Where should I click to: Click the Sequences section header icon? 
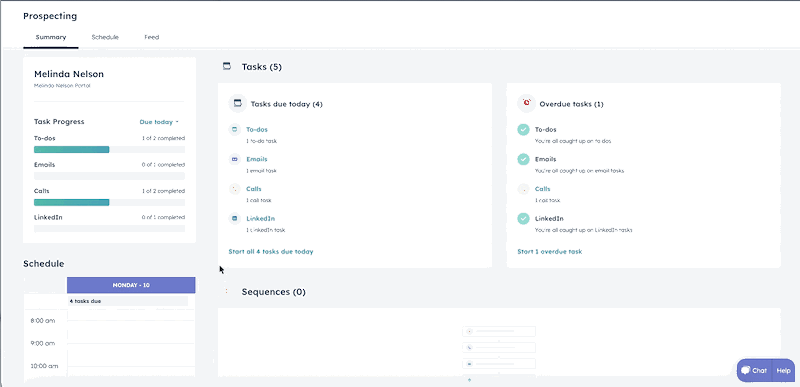pyautogui.click(x=227, y=292)
